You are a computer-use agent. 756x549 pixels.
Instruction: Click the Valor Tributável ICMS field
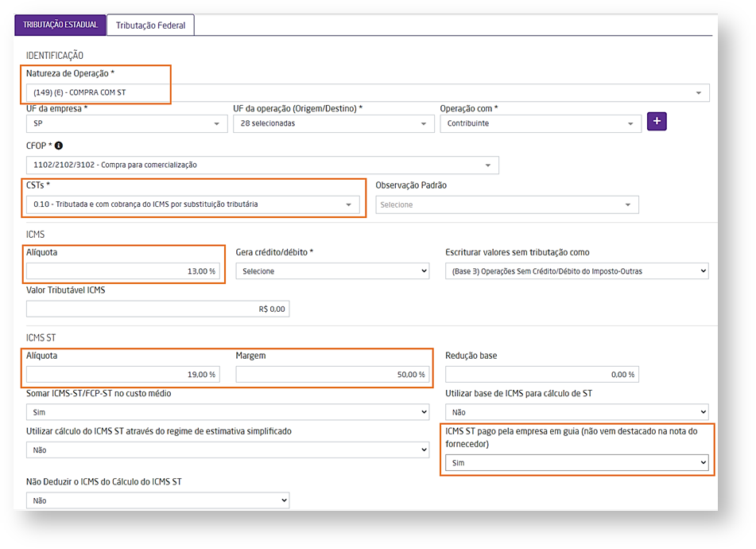coord(157,309)
